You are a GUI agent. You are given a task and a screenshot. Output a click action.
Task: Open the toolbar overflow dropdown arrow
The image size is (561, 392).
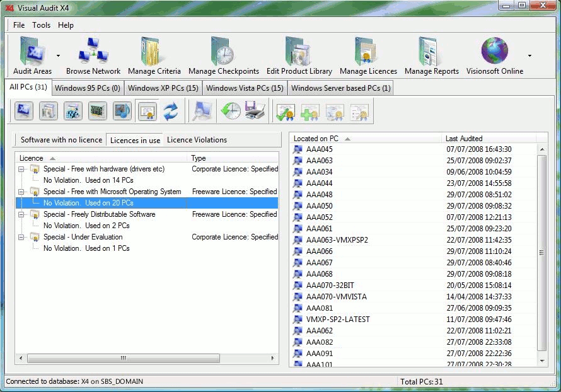[529, 56]
